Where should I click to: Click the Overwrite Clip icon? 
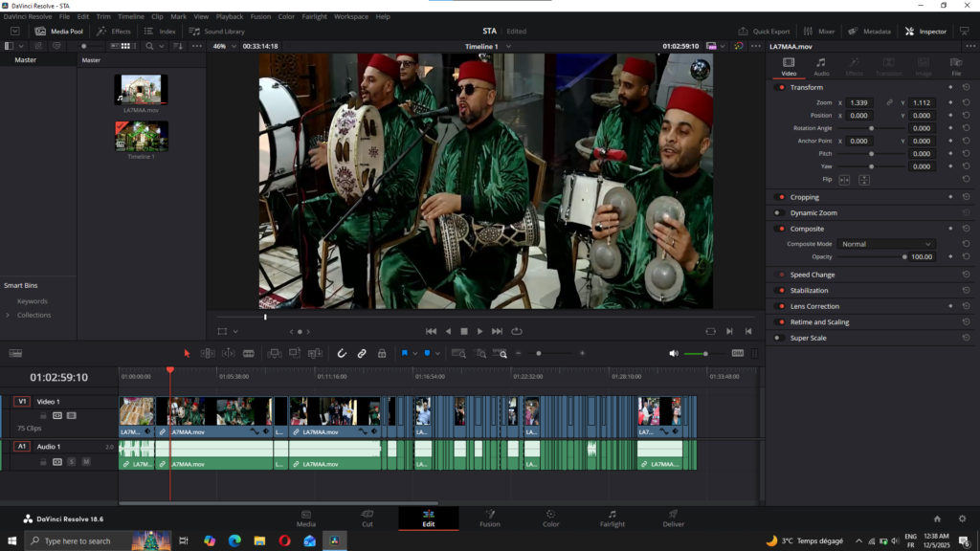(295, 354)
